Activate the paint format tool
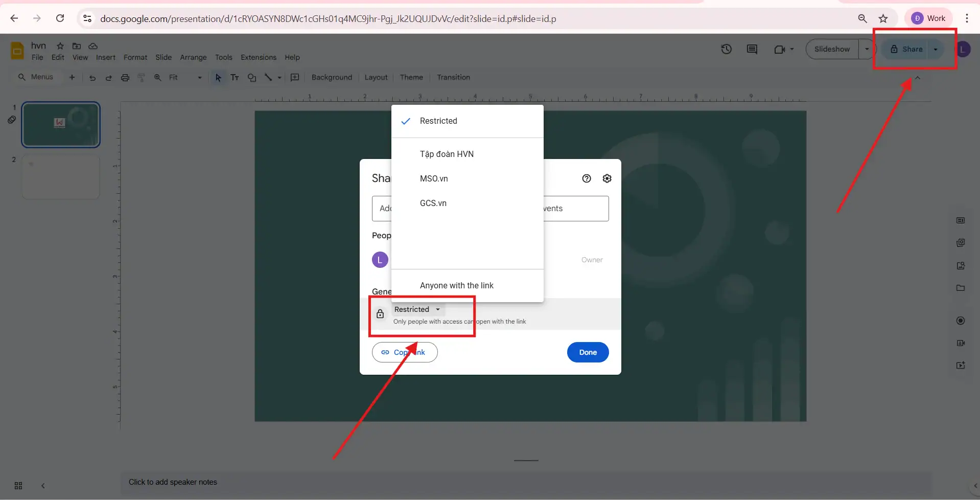Screen dimensions: 980x500 pos(141,77)
